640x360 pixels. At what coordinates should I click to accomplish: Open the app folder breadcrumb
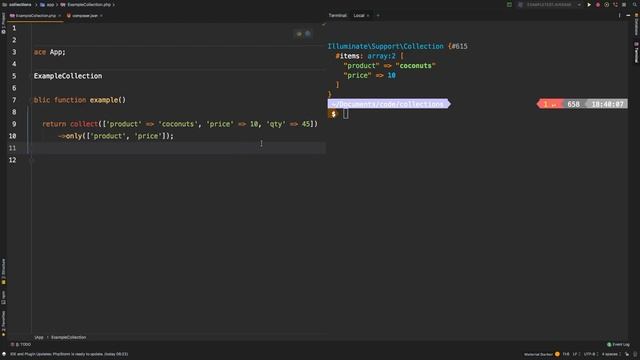47,4
